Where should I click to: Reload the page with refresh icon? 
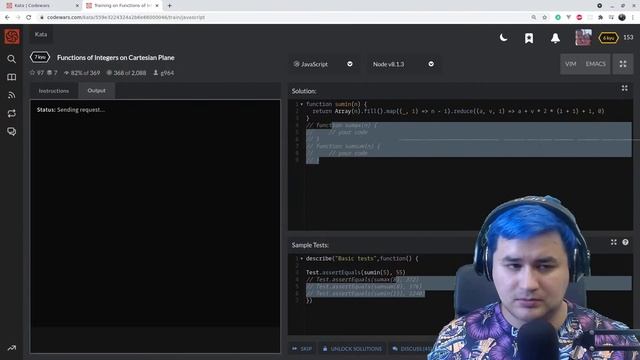pos(29,18)
